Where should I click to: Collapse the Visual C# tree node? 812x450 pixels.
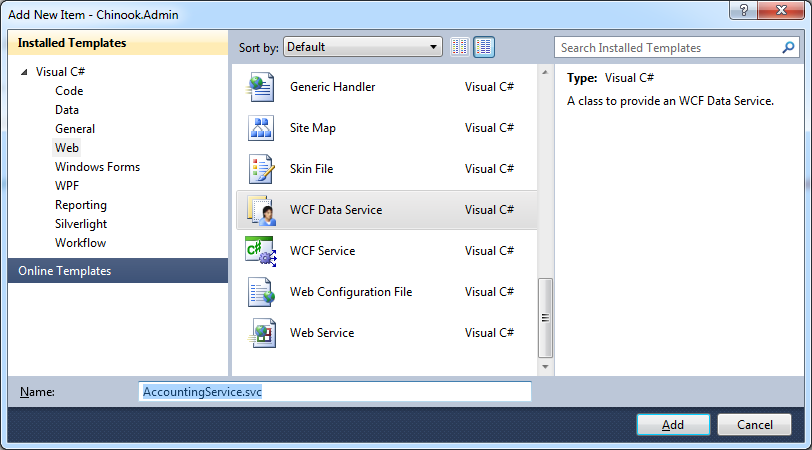(x=24, y=72)
